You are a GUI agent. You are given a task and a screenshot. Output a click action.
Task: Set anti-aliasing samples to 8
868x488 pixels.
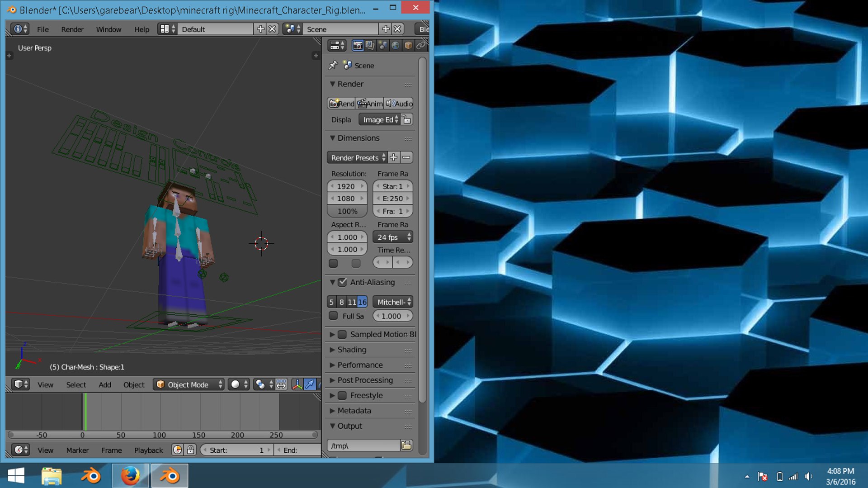(x=342, y=302)
